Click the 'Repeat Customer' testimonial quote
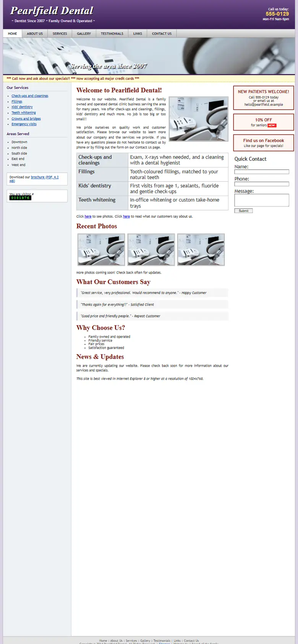 [x=152, y=316]
